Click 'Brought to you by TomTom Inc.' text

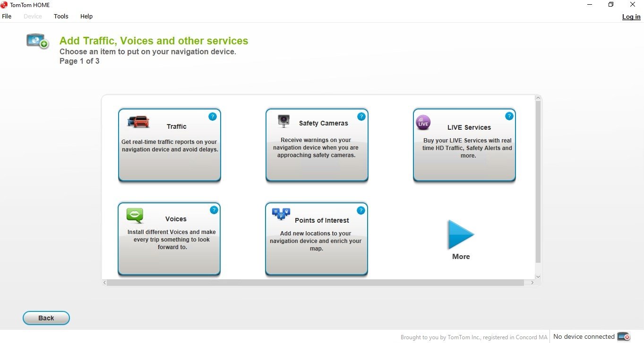click(x=474, y=337)
